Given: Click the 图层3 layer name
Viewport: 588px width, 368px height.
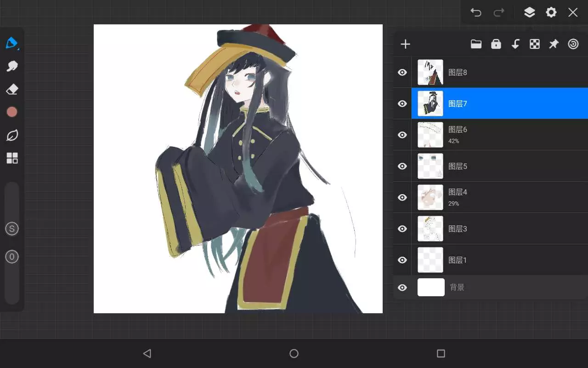Looking at the screenshot, I should [458, 229].
